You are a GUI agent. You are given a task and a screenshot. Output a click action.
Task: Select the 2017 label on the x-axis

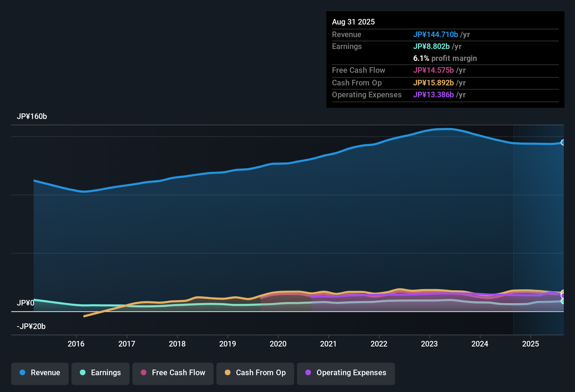coord(127,344)
